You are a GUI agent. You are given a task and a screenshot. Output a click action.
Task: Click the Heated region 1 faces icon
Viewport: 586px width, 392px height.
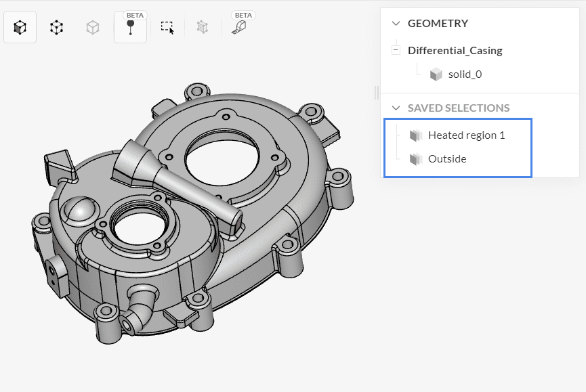coord(416,135)
